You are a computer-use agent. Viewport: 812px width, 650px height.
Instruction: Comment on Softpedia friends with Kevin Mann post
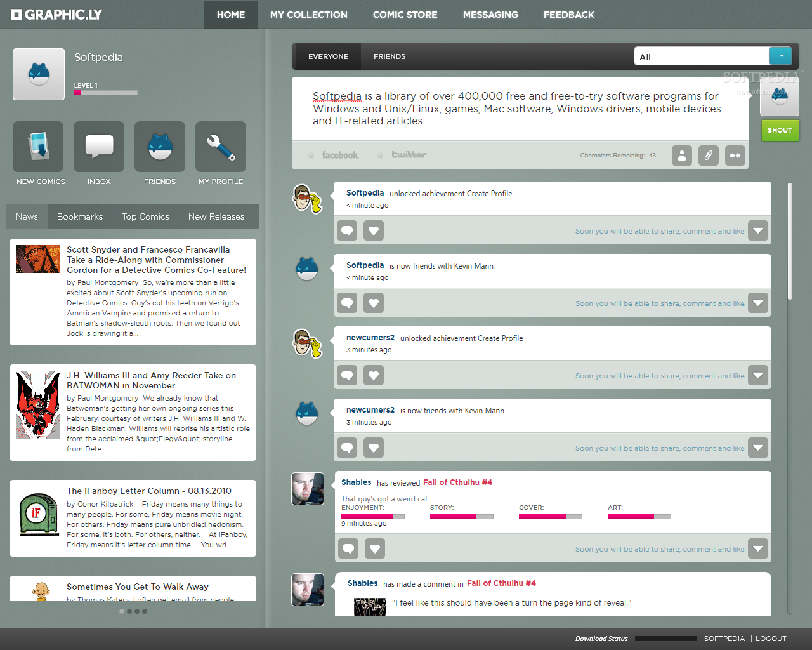347,303
